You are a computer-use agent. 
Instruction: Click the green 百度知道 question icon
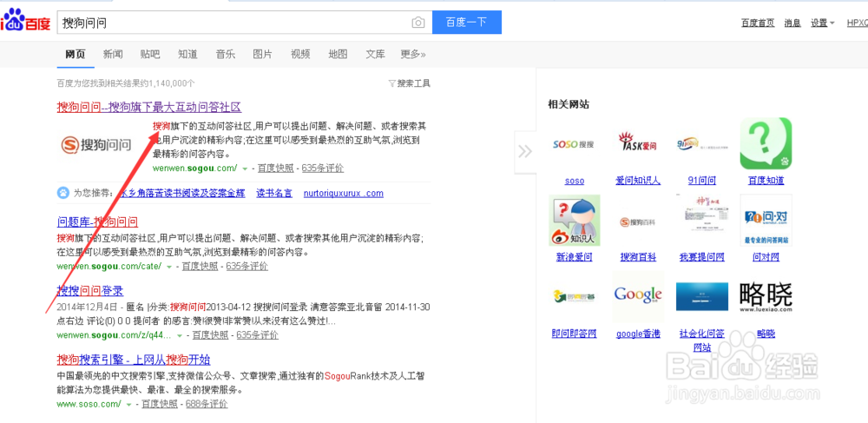[766, 144]
